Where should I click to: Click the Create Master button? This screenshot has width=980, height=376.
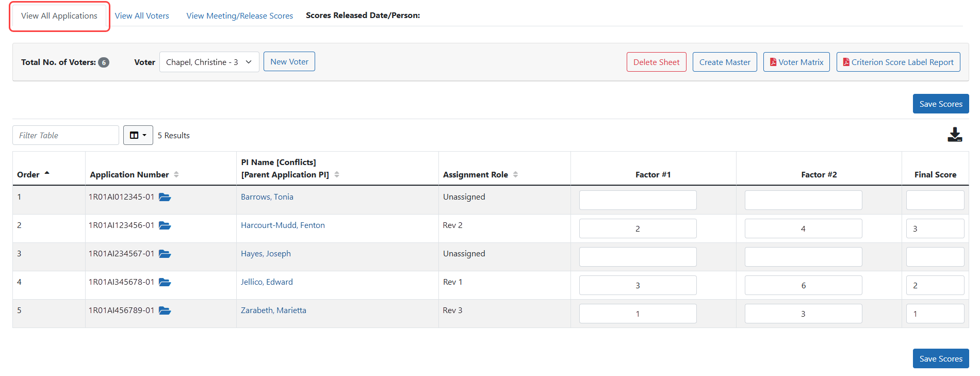(725, 62)
